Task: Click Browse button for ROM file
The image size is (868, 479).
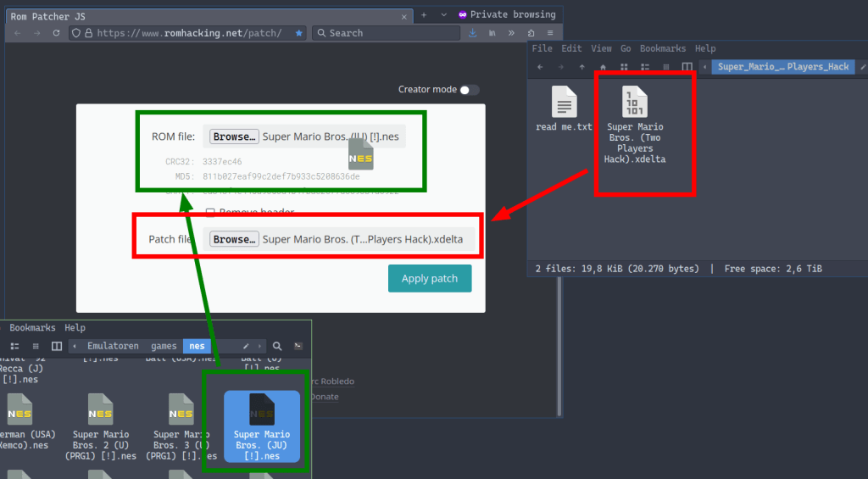Action: 234,136
